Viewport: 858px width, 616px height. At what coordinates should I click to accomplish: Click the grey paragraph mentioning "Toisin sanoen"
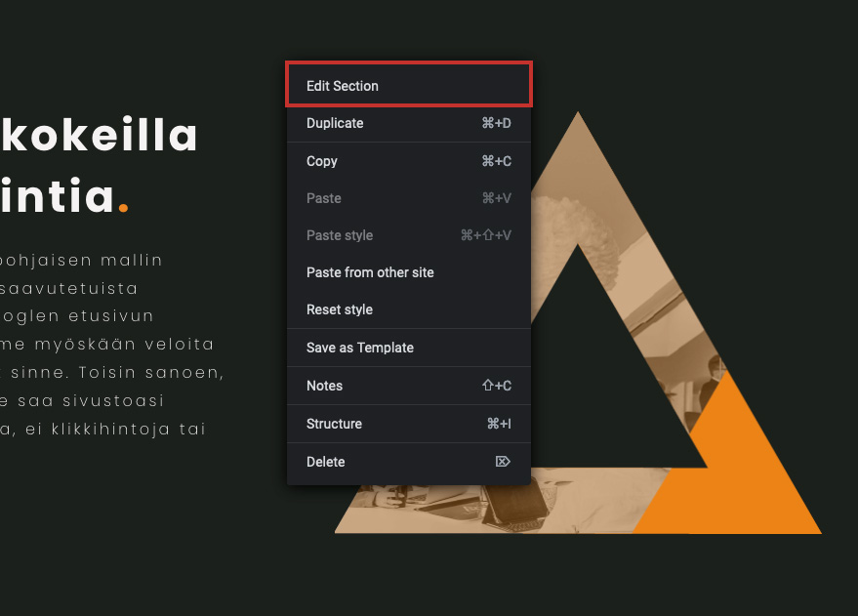click(x=112, y=344)
